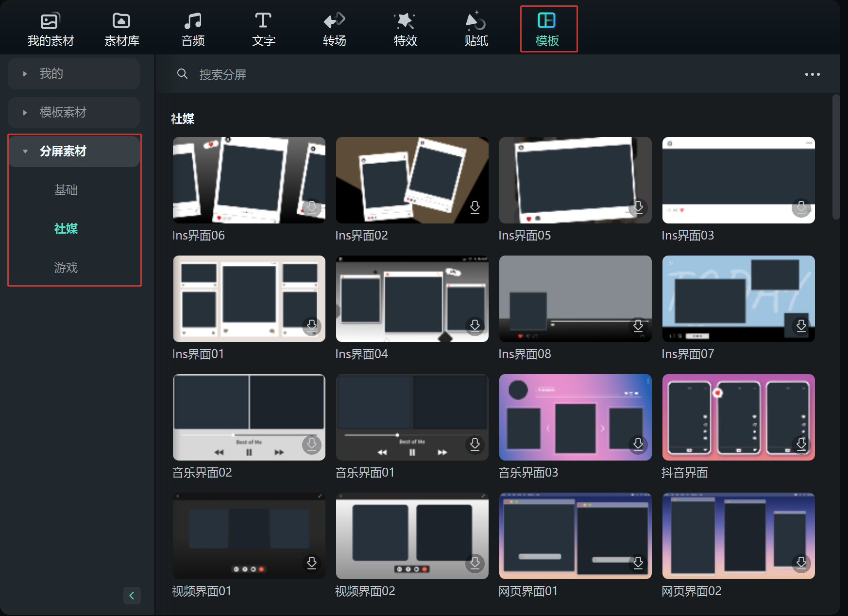
Task: Select the 音频 audio music-note icon
Action: 193,21
